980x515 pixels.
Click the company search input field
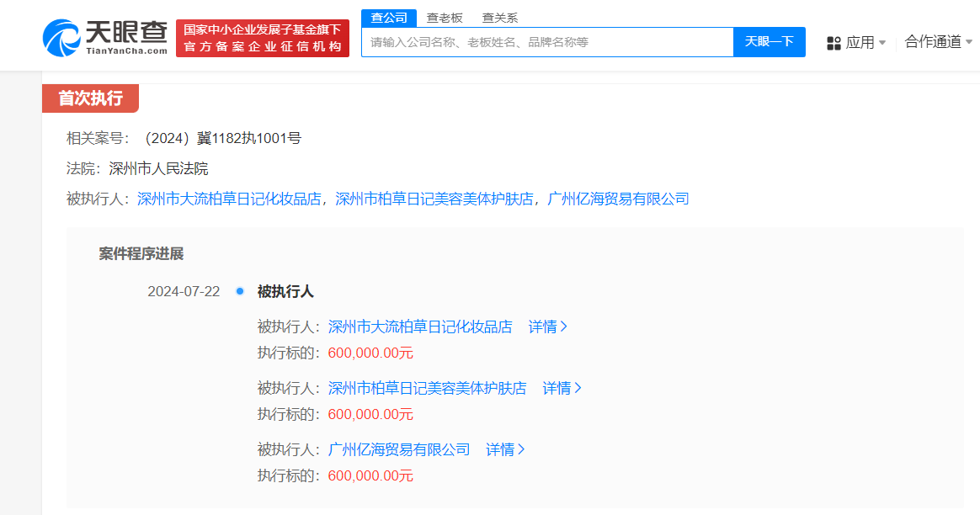(x=547, y=42)
